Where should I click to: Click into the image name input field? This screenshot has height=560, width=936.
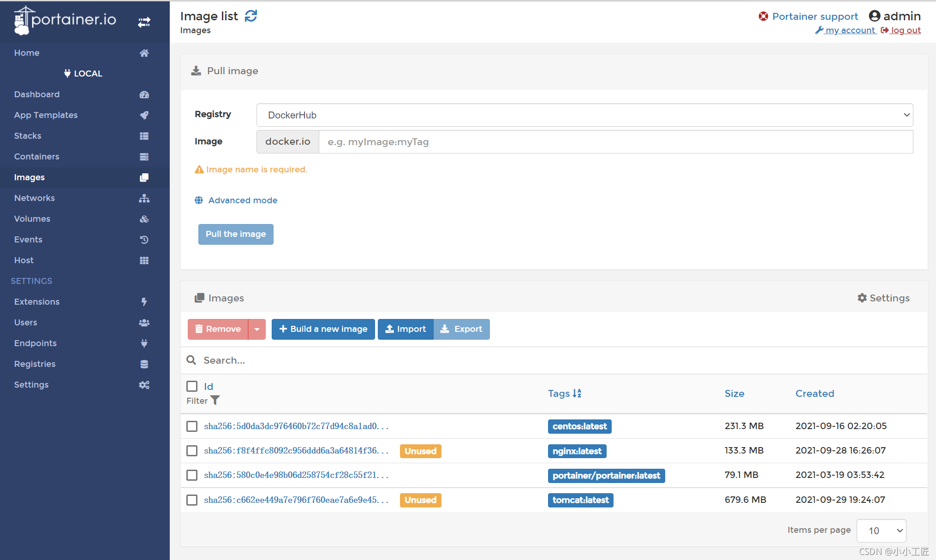click(x=615, y=141)
